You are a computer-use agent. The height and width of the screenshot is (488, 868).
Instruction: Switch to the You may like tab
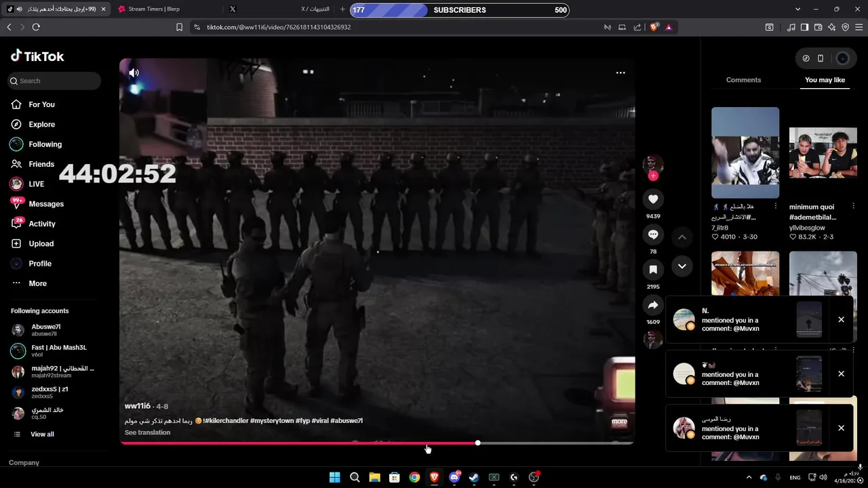coord(825,80)
